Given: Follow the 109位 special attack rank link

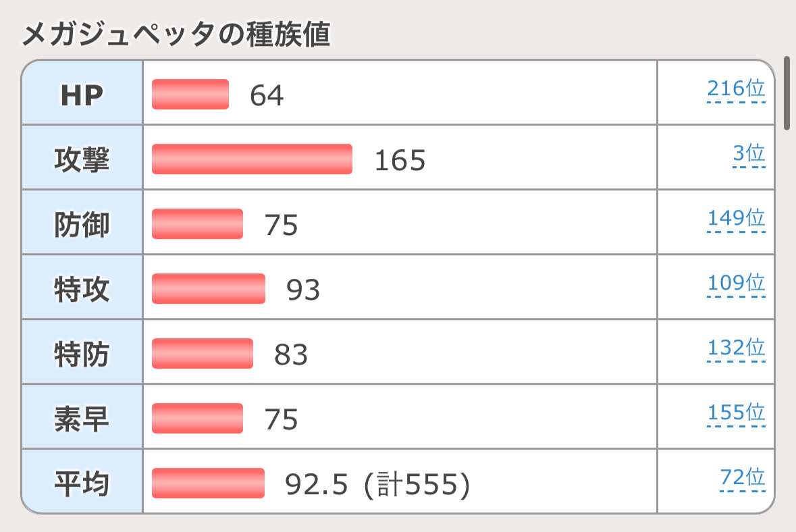Looking at the screenshot, I should pos(736,283).
